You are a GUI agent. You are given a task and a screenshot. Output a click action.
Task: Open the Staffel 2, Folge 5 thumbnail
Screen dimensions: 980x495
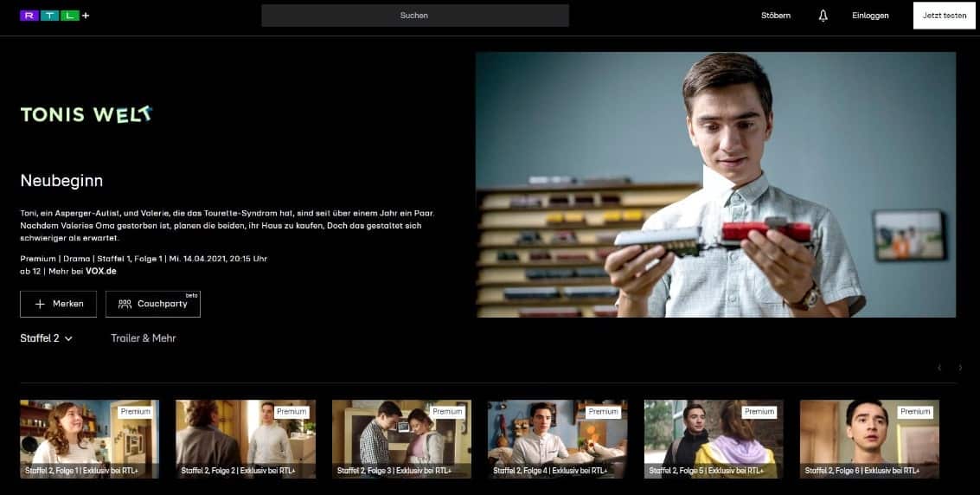tap(714, 440)
